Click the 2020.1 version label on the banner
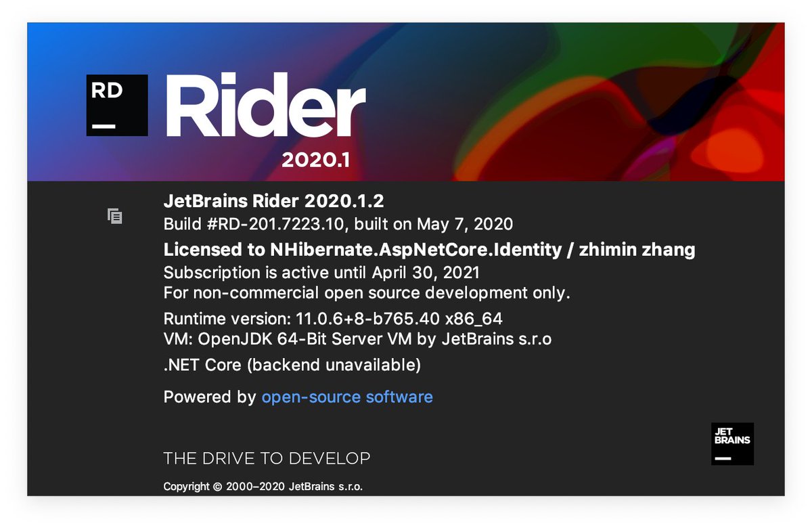This screenshot has height=528, width=812. pos(315,160)
